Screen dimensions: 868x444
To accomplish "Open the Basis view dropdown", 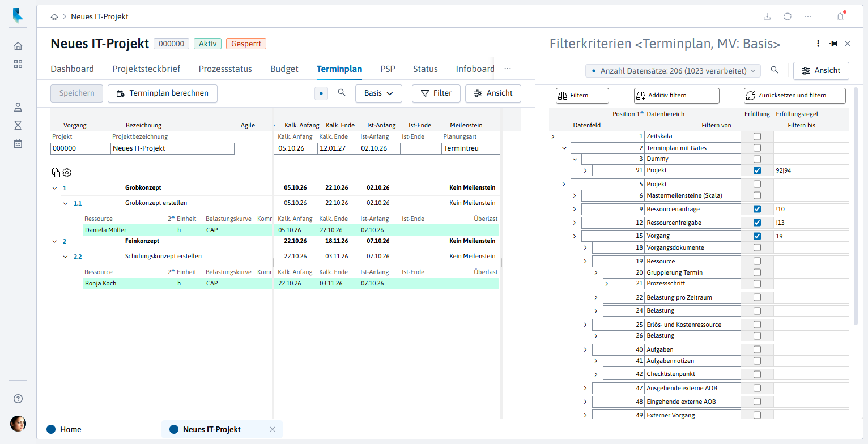I will point(378,93).
